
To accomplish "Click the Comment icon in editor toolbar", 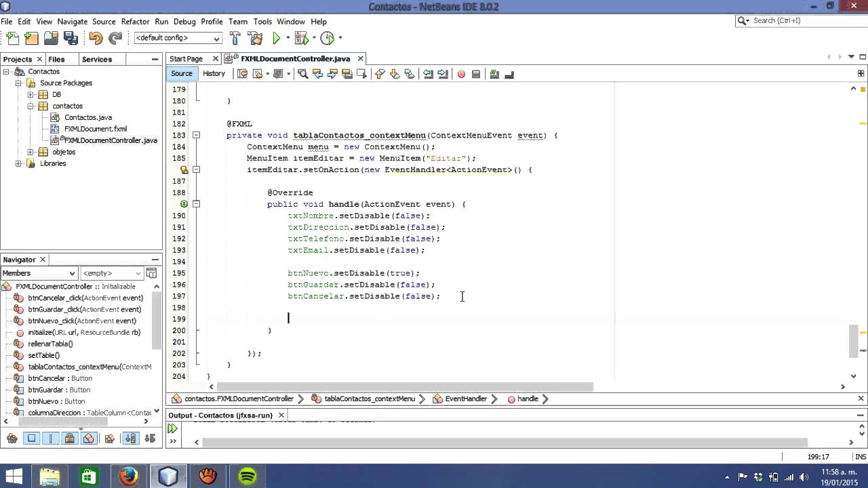I will [494, 74].
